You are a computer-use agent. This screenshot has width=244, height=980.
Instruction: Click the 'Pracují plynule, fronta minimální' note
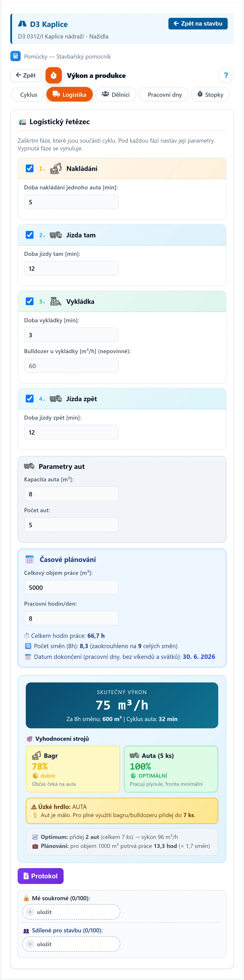click(166, 784)
